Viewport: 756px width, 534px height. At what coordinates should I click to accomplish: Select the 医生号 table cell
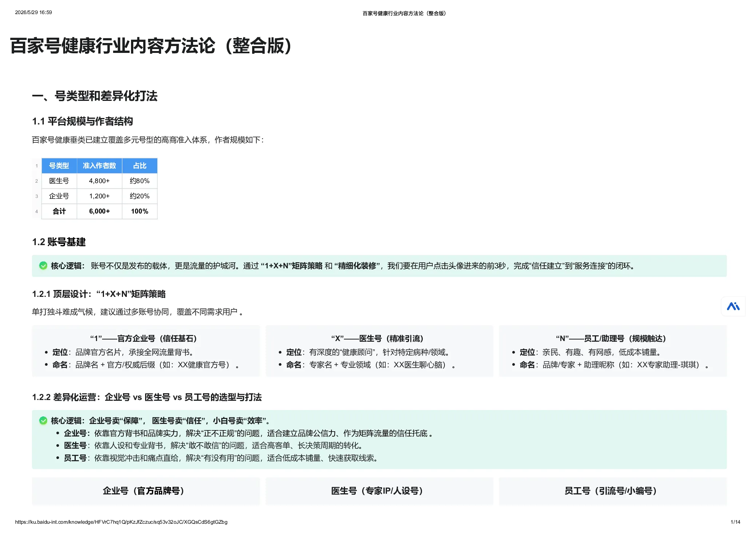59,181
